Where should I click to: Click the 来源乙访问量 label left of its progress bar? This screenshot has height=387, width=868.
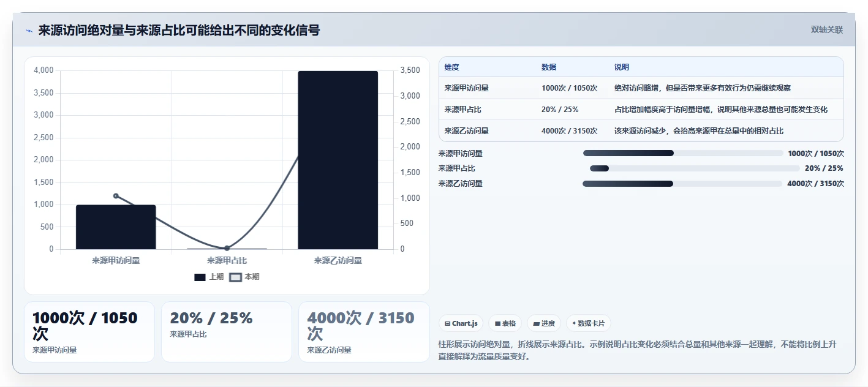coord(461,184)
